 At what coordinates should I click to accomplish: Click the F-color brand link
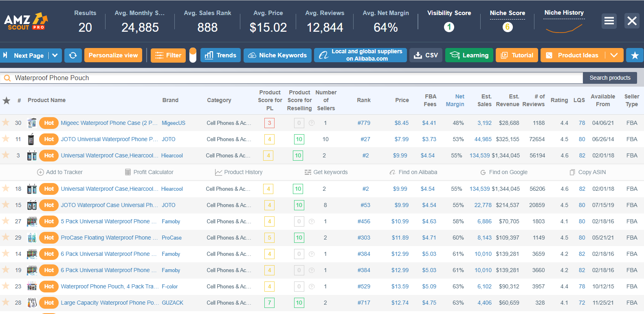(170, 286)
